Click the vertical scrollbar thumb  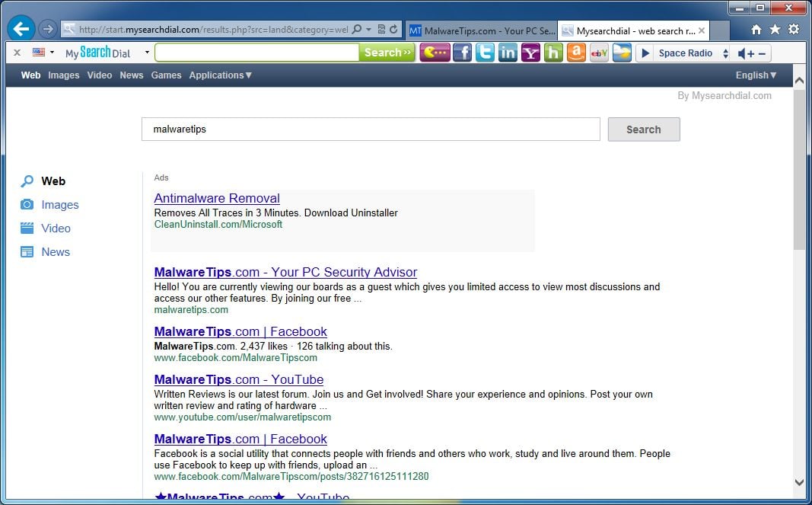(x=799, y=168)
